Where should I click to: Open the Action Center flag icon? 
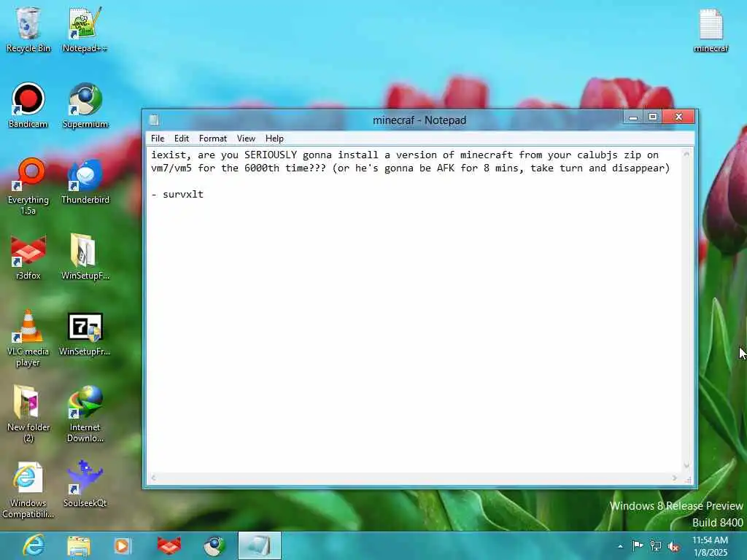point(638,546)
